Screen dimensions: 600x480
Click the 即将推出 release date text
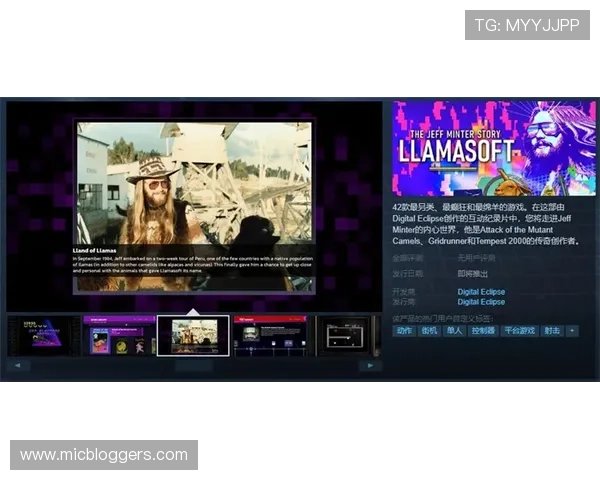pyautogui.click(x=473, y=274)
